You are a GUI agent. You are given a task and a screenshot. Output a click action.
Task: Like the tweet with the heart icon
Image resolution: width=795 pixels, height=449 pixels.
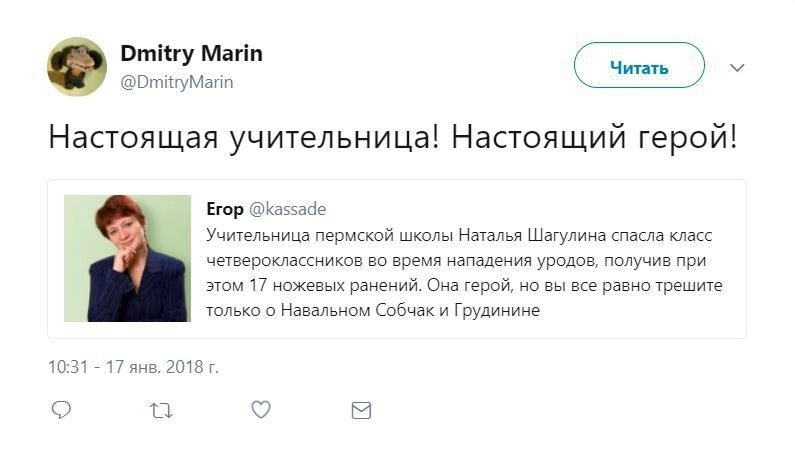click(260, 410)
